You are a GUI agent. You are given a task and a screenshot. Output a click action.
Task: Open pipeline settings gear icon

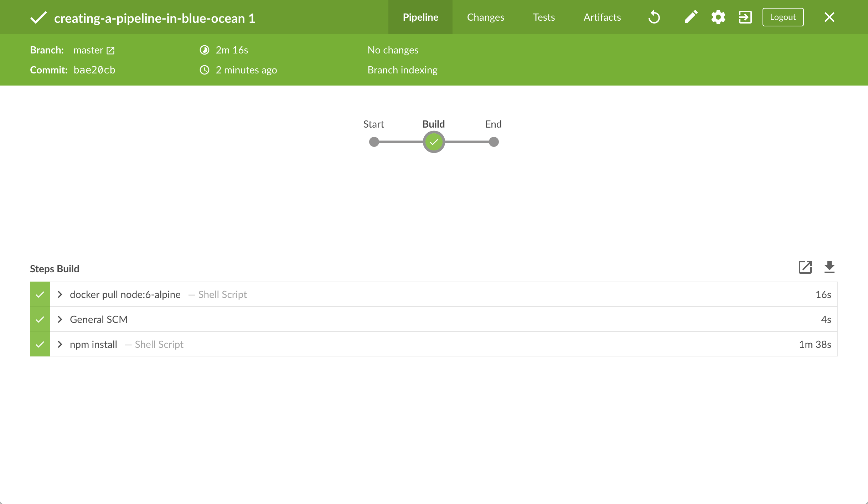point(718,17)
